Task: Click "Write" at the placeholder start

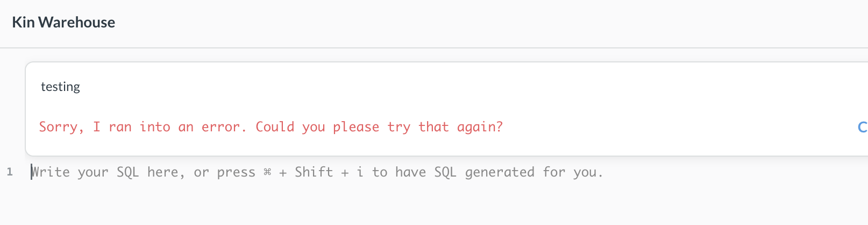Action: click(51, 172)
